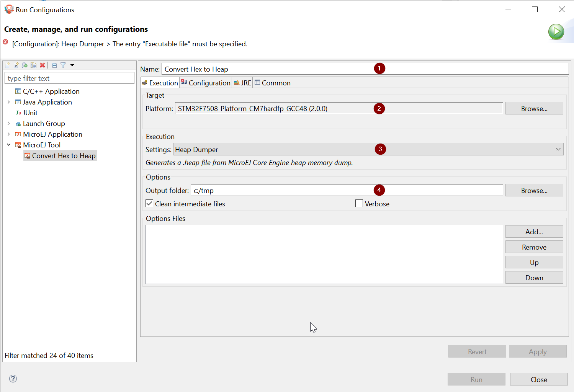Open the Common tab
The height and width of the screenshot is (392, 574).
pos(272,83)
